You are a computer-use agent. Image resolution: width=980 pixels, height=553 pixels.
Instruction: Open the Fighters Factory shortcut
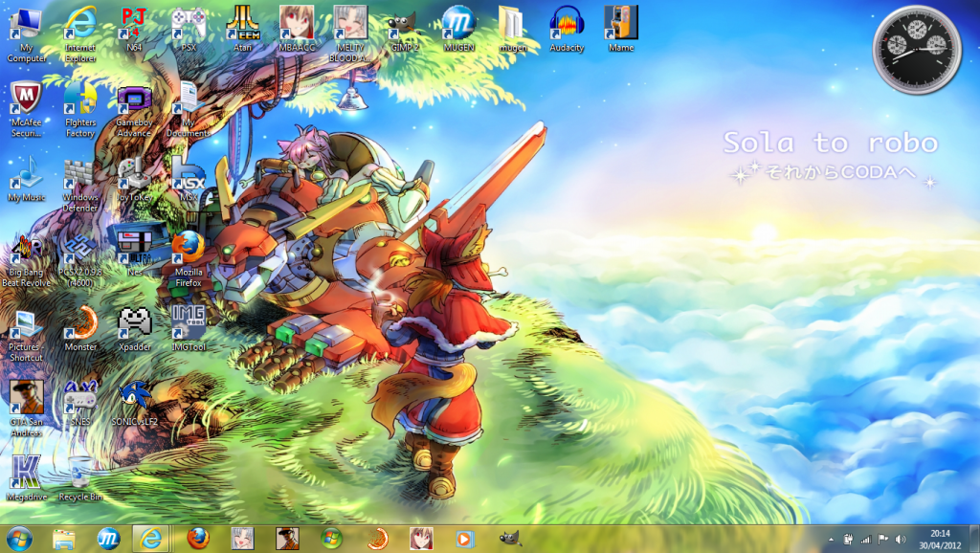click(x=80, y=109)
